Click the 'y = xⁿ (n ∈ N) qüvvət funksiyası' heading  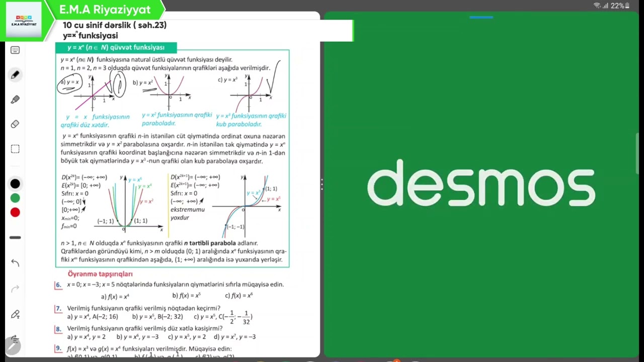[116, 47]
